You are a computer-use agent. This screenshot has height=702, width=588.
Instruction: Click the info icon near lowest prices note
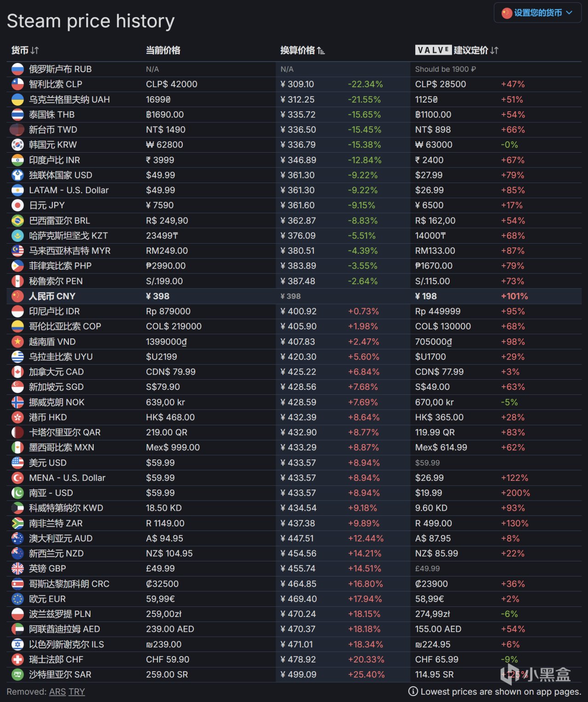click(413, 691)
